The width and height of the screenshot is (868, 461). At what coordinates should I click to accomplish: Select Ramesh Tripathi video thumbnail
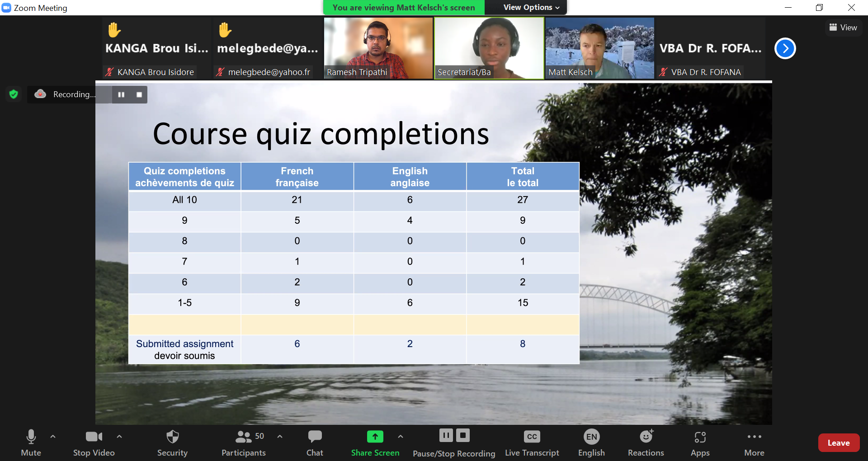378,48
